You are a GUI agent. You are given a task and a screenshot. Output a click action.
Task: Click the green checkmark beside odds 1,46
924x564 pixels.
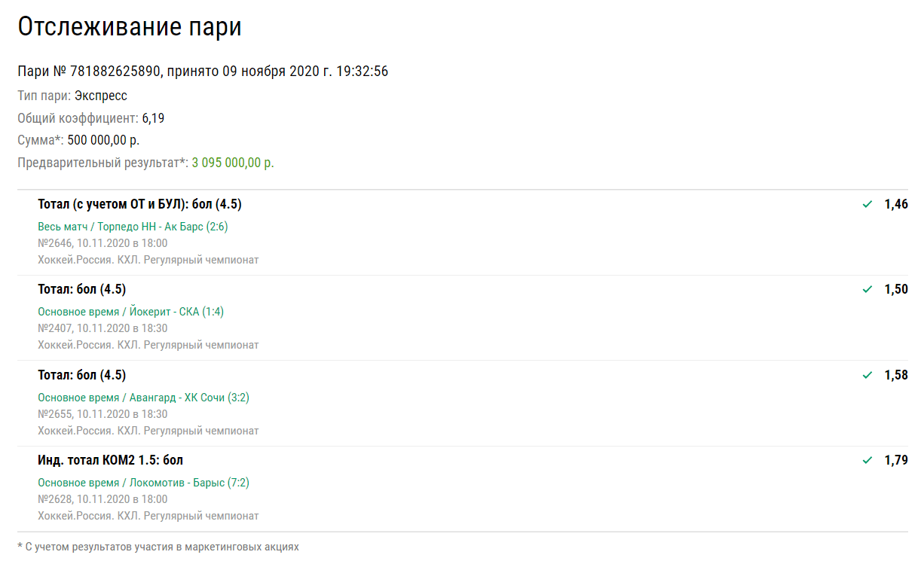[x=867, y=204]
